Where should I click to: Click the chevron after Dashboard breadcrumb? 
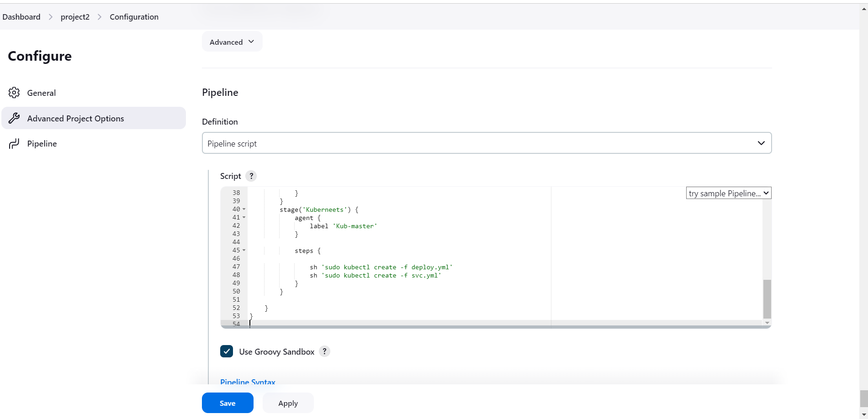(x=51, y=17)
